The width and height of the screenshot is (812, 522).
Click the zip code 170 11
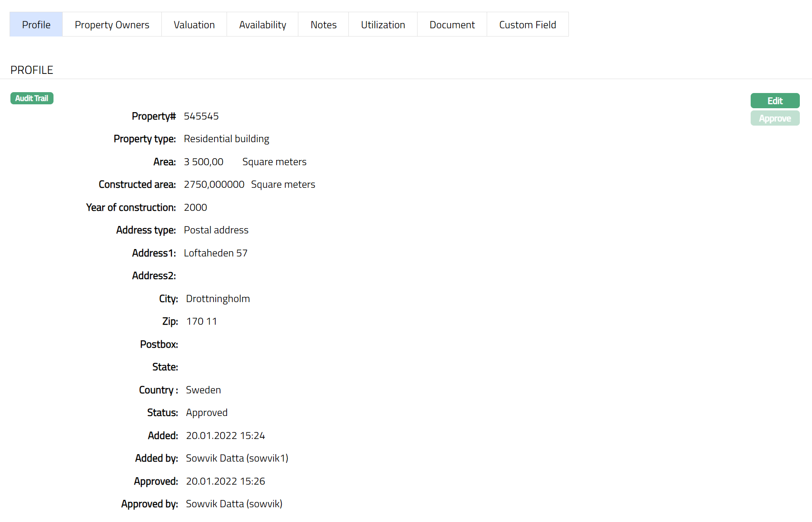pyautogui.click(x=201, y=321)
